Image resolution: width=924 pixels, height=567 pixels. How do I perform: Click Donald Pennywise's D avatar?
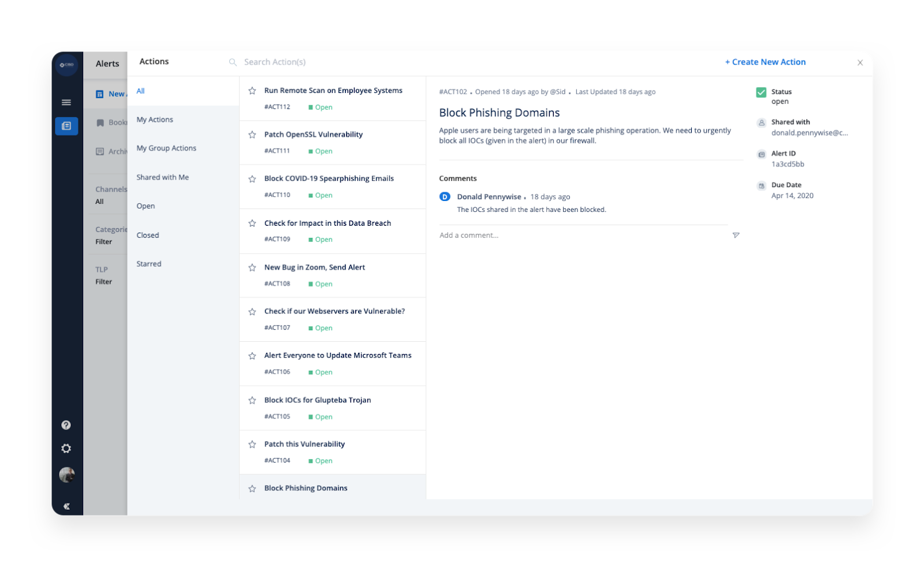pos(445,197)
